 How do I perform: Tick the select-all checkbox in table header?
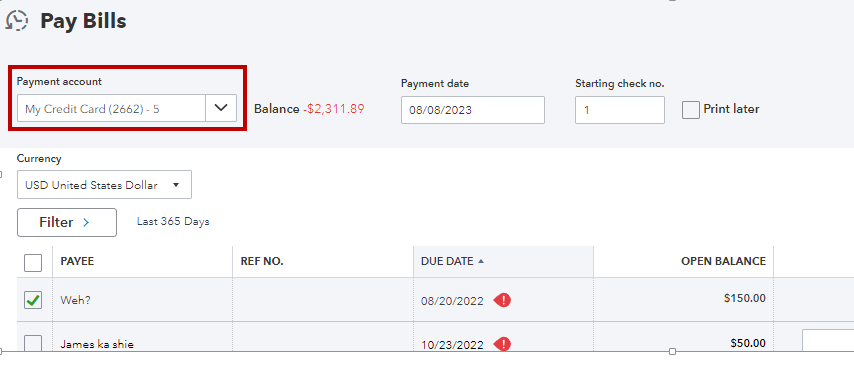tap(33, 263)
